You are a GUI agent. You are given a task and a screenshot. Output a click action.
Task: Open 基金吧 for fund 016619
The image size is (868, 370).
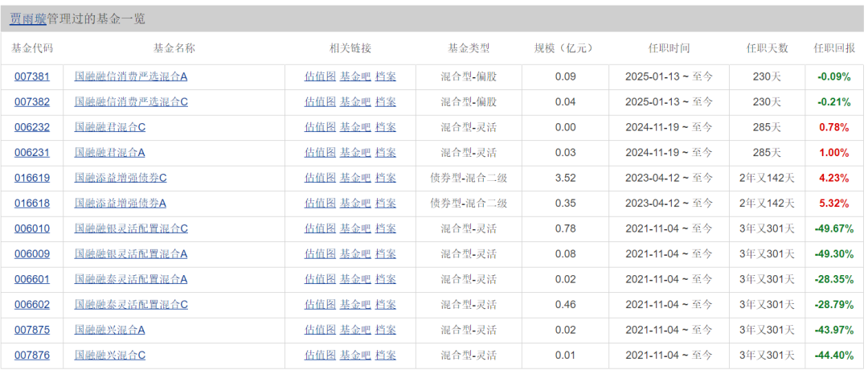pyautogui.click(x=355, y=178)
